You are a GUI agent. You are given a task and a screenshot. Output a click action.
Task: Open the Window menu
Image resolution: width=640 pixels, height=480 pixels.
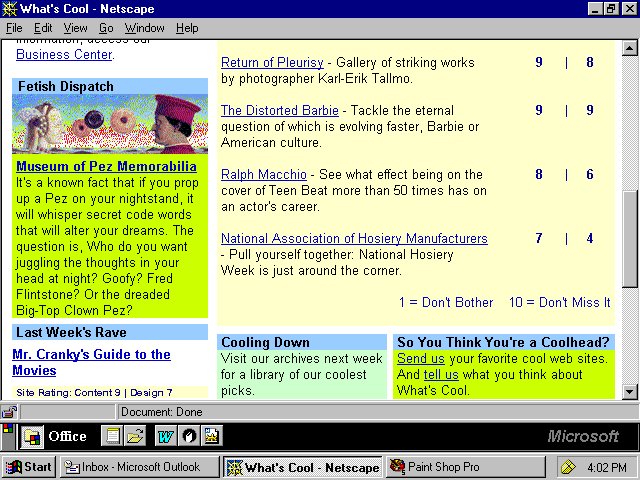[x=144, y=28]
